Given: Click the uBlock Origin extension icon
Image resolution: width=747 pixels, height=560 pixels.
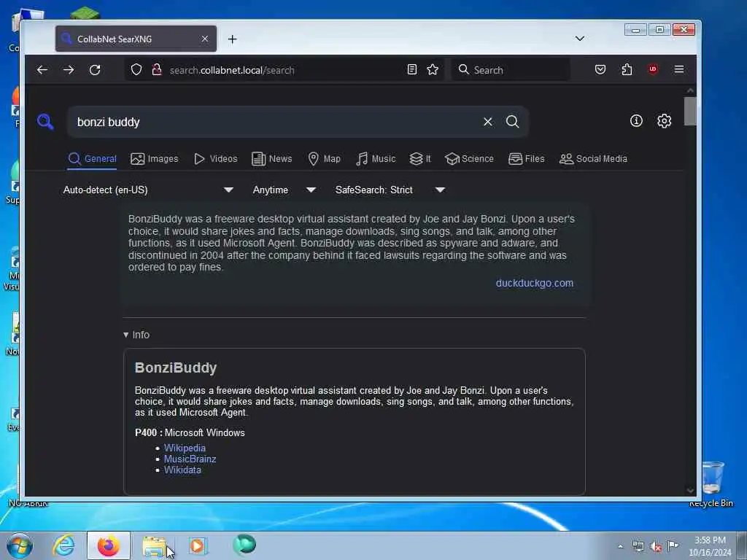Looking at the screenshot, I should click(x=653, y=69).
